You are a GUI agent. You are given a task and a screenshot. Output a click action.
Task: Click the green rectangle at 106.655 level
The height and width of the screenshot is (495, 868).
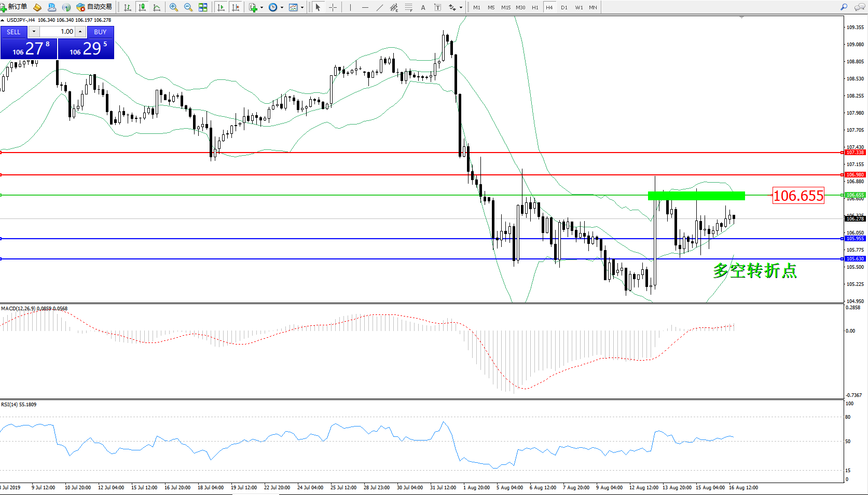pyautogui.click(x=696, y=196)
